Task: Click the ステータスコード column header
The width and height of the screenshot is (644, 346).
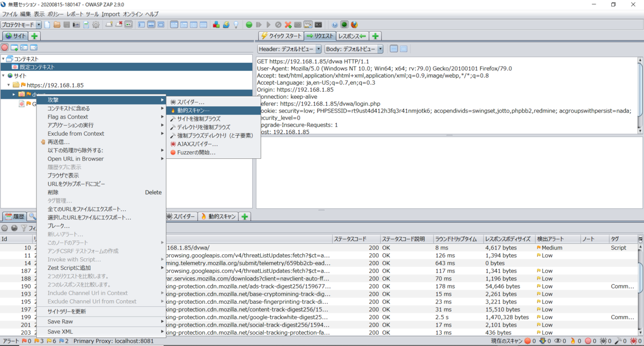Action: [x=356, y=239]
